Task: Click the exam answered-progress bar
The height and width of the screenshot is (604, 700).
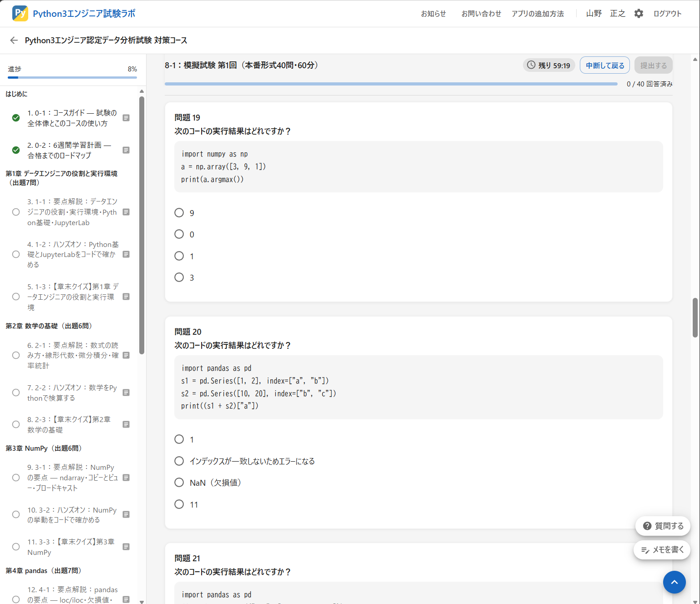Action: pyautogui.click(x=391, y=84)
